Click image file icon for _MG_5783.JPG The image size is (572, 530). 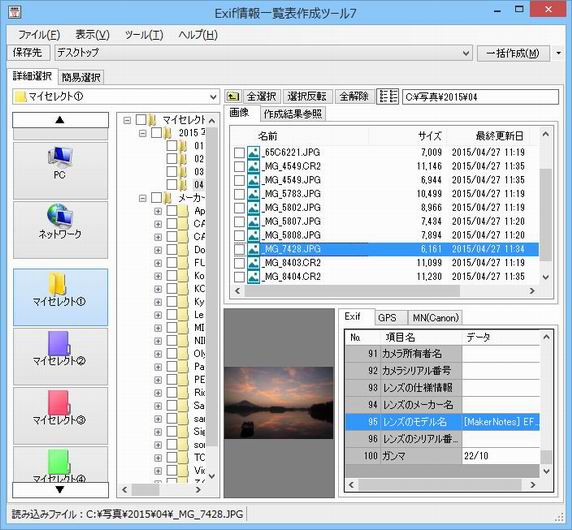tap(253, 194)
